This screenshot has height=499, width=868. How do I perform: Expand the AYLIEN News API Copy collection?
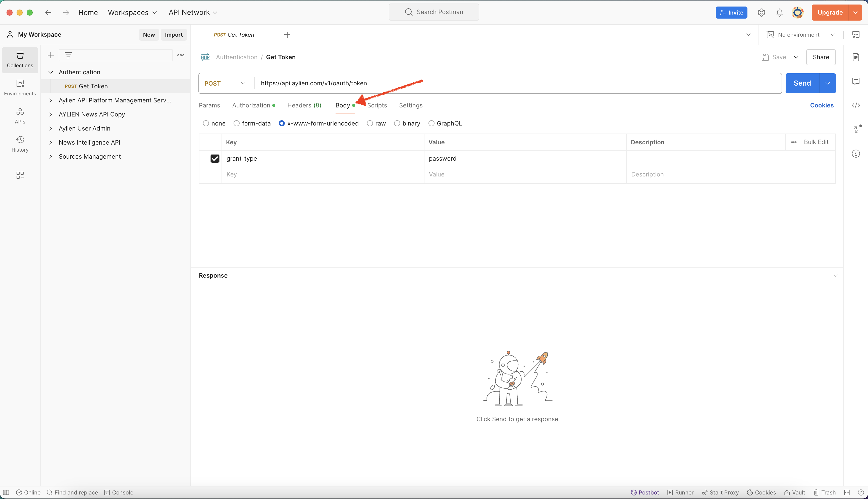click(x=51, y=114)
